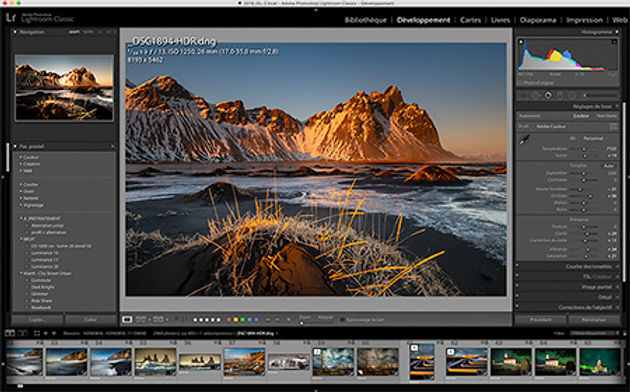
Task: Click the Copier button
Action: click(37, 320)
